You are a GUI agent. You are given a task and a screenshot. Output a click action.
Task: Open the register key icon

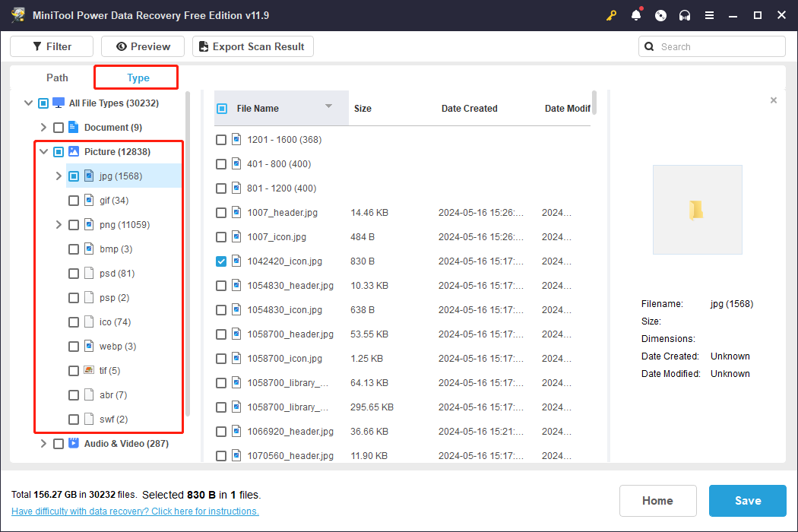pyautogui.click(x=611, y=15)
